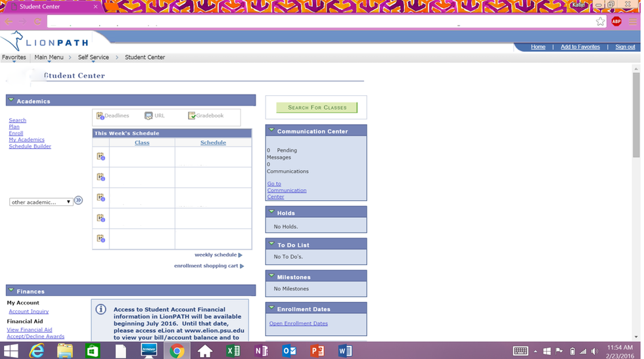Click the Gradebook icon in schedule legend

tap(192, 116)
